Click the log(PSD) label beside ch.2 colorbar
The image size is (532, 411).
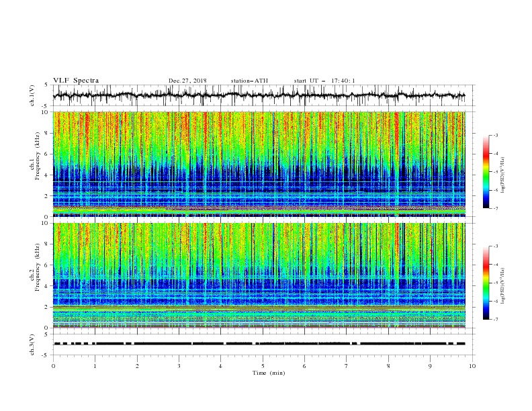coord(503,285)
